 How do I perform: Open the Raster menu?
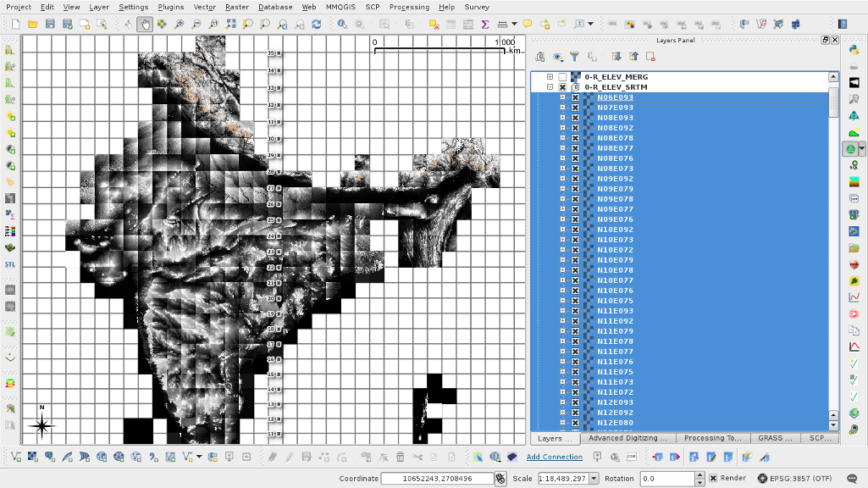(x=236, y=7)
